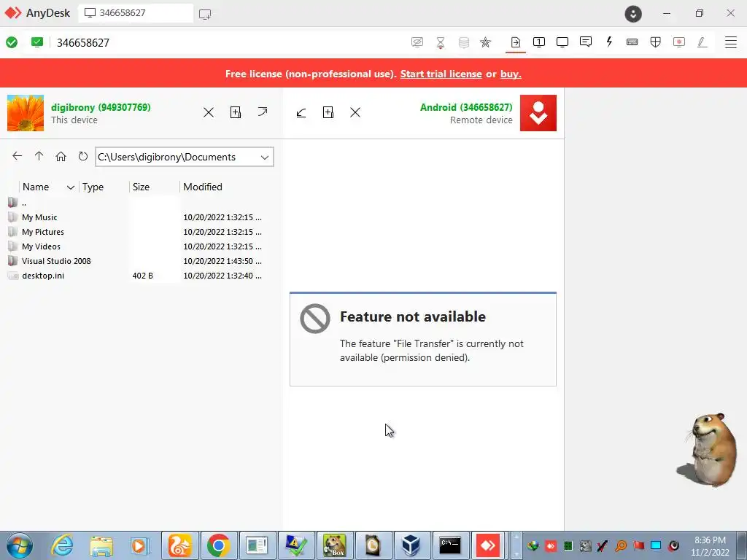Click the privacy mode crossed-eye icon

pos(417,42)
